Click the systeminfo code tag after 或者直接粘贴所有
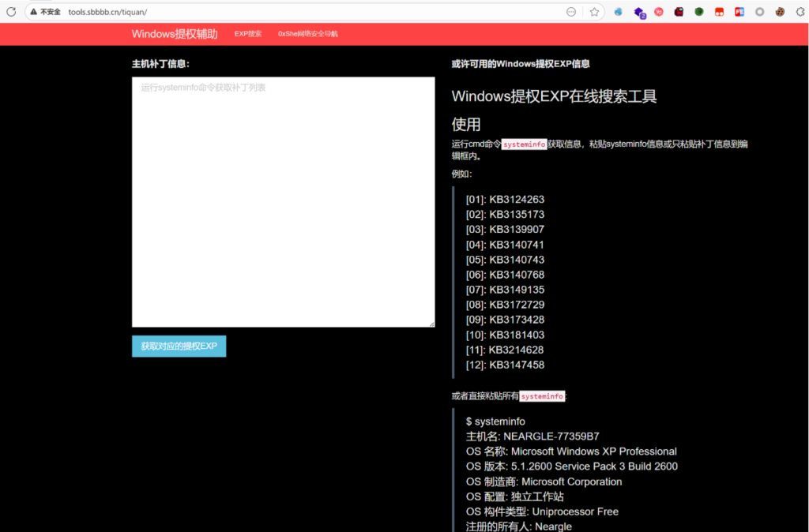The height and width of the screenshot is (532, 809). 542,396
